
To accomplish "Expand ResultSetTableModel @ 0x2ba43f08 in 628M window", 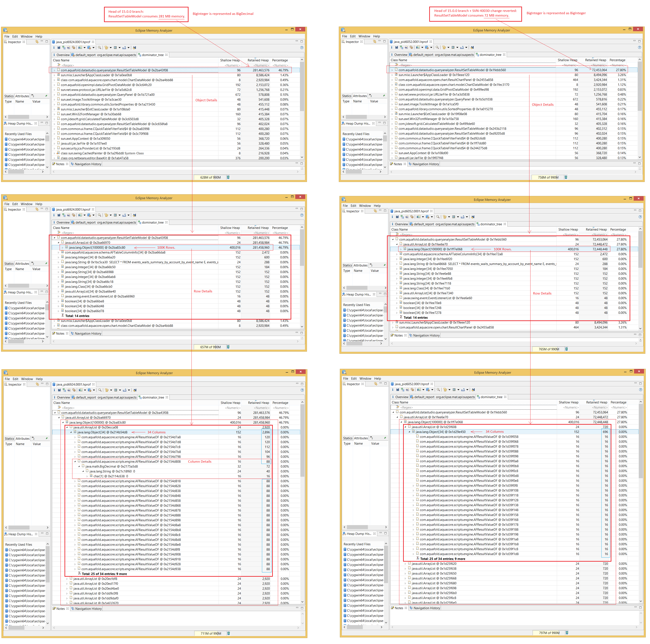I will (x=55, y=70).
